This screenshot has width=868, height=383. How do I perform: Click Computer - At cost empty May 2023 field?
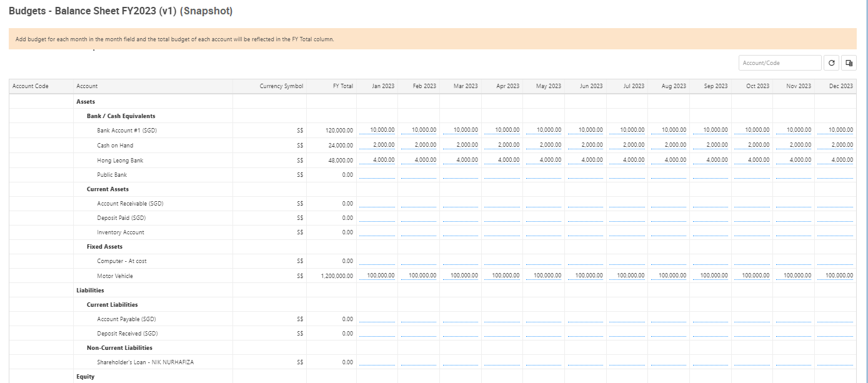pyautogui.click(x=544, y=261)
